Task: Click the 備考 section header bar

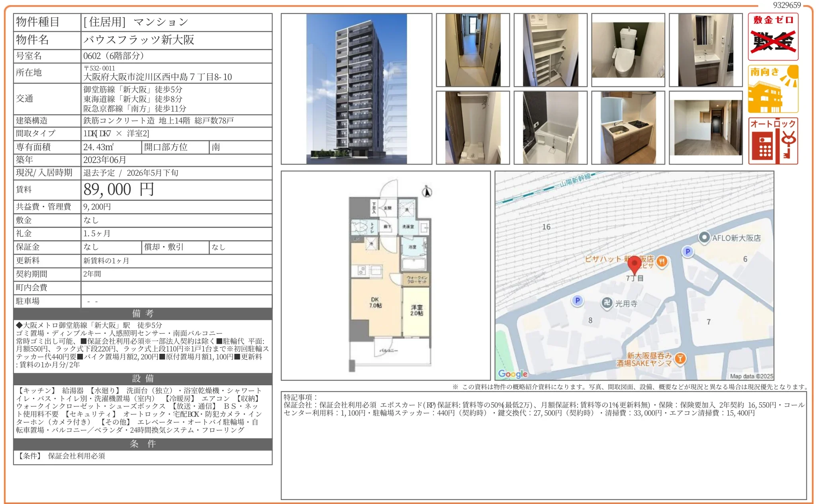Action: pyautogui.click(x=143, y=314)
